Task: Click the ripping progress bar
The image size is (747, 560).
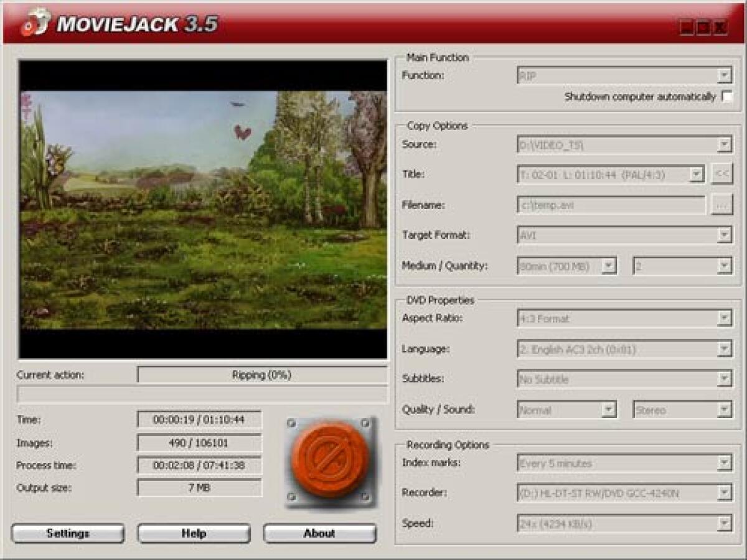Action: pyautogui.click(x=202, y=392)
